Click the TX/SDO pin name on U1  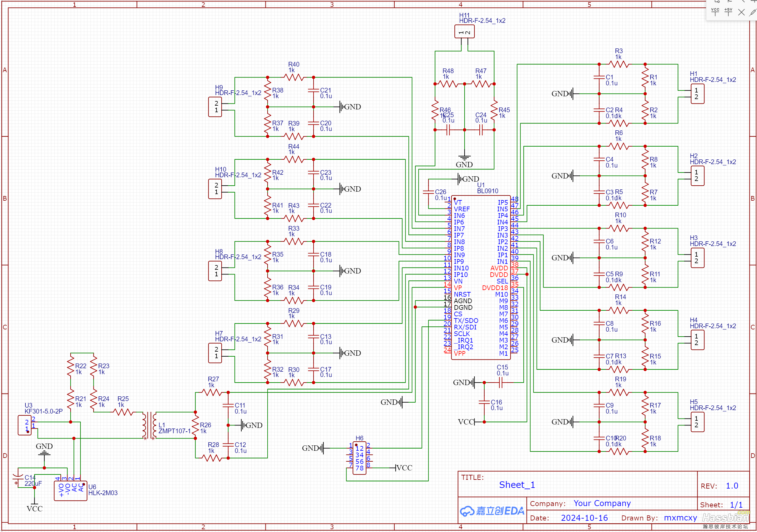pyautogui.click(x=466, y=321)
